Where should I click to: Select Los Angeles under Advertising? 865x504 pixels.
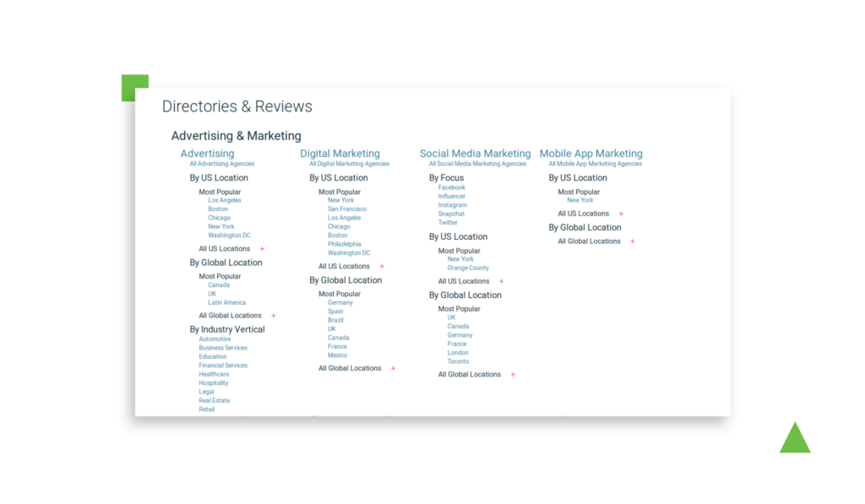(225, 200)
